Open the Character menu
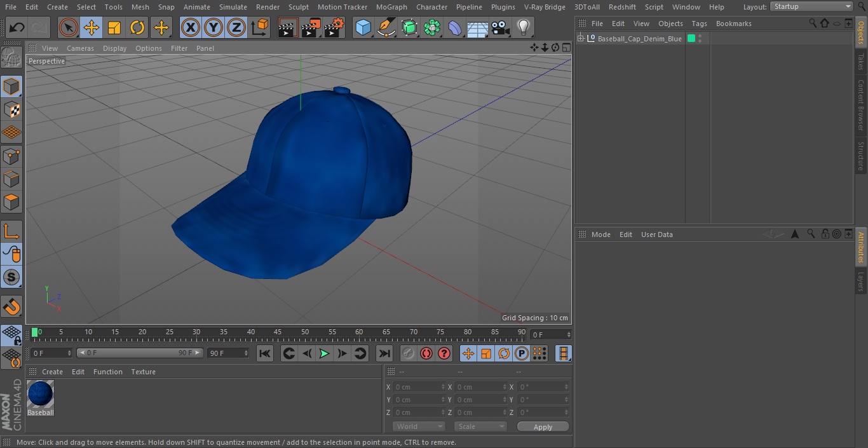 pos(432,7)
